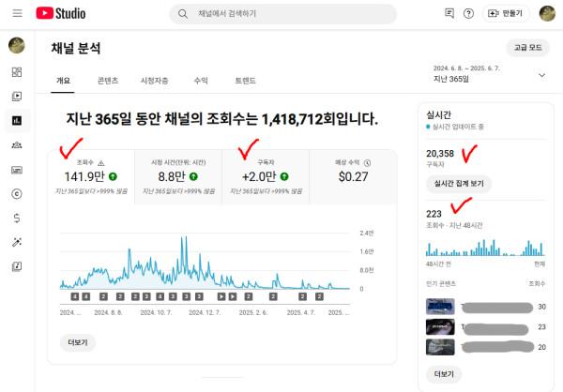Open the channel avatar in the sidebar
The height and width of the screenshot is (392, 563).
pyautogui.click(x=17, y=45)
